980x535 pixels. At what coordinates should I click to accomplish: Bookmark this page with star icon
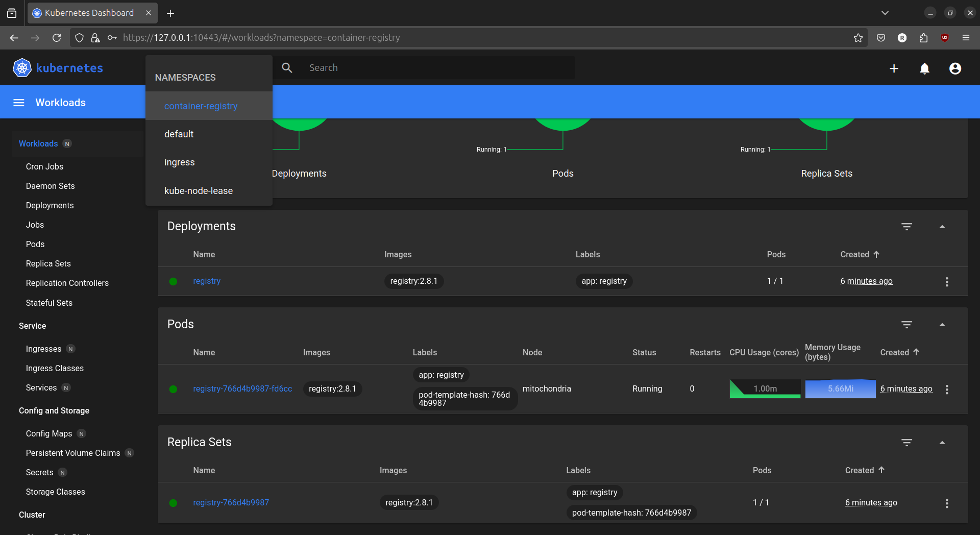click(x=858, y=38)
